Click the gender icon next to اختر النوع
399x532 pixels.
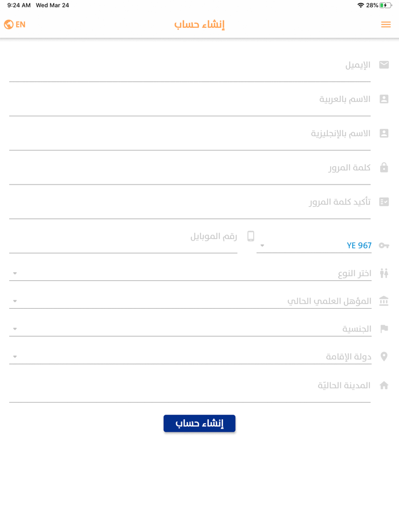(x=384, y=272)
